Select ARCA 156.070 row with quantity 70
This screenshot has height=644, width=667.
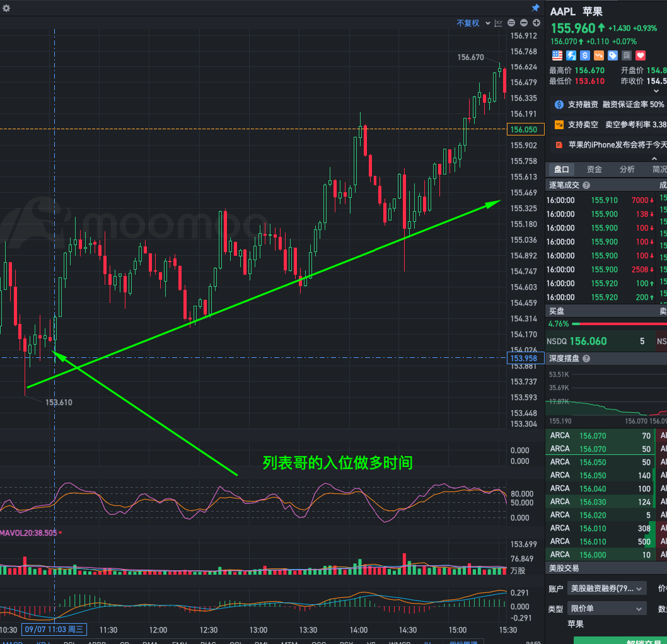point(600,435)
